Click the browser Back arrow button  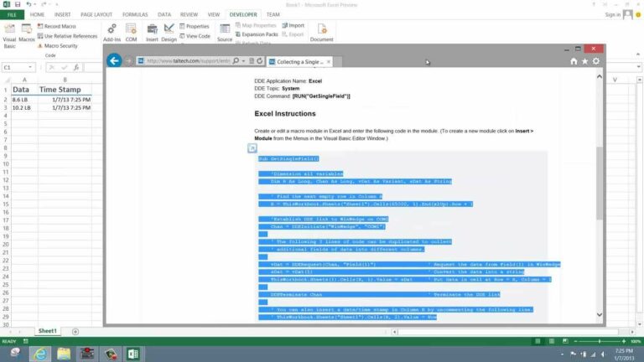point(115,61)
